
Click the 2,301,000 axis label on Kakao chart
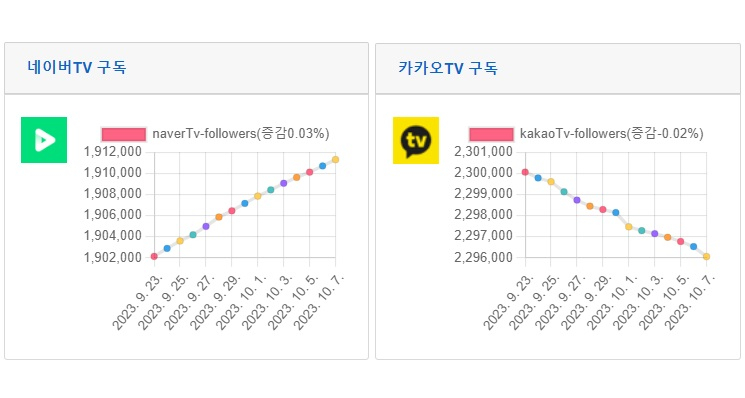click(483, 152)
